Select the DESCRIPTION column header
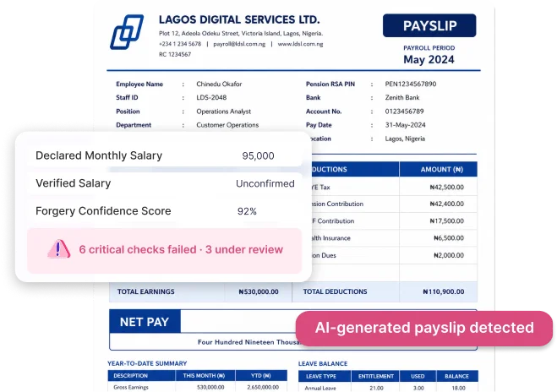 tap(130, 376)
